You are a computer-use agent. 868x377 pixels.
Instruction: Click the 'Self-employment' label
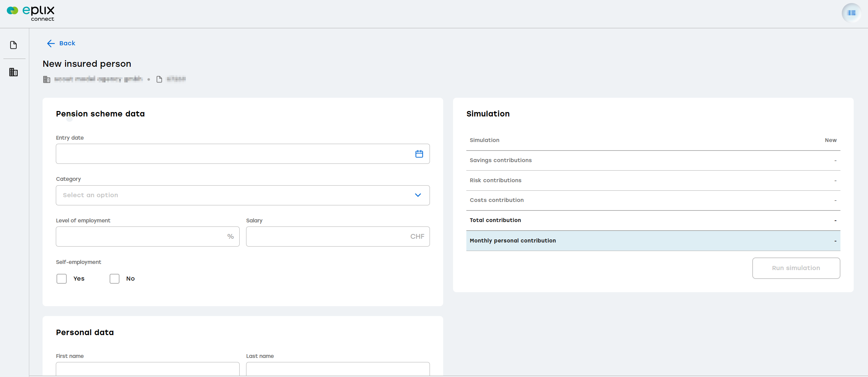click(x=78, y=262)
